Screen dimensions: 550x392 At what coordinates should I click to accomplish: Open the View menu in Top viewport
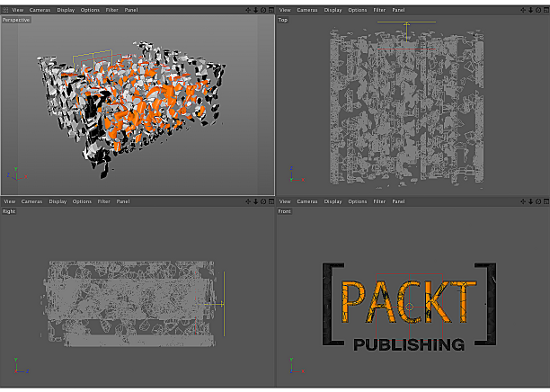click(284, 10)
